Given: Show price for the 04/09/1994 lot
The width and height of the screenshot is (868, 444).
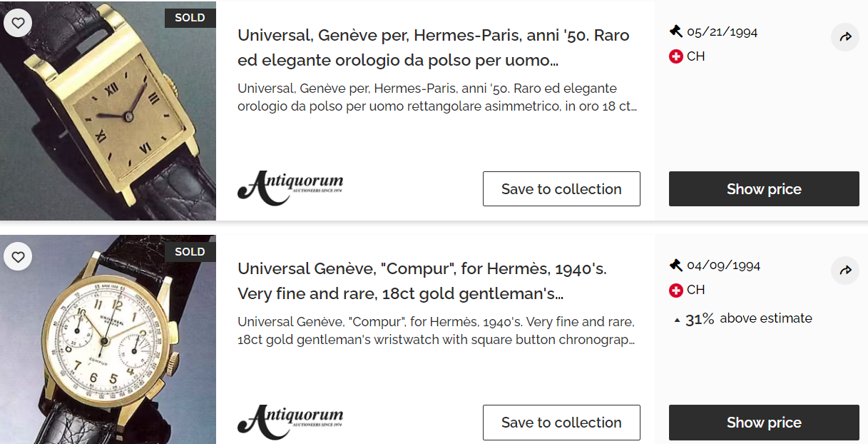Looking at the screenshot, I should tap(764, 423).
